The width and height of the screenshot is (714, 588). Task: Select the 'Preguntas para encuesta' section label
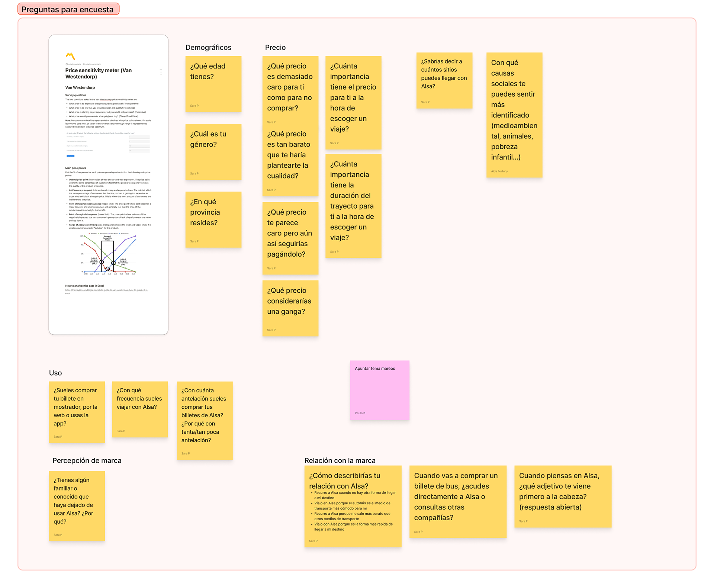tap(68, 9)
